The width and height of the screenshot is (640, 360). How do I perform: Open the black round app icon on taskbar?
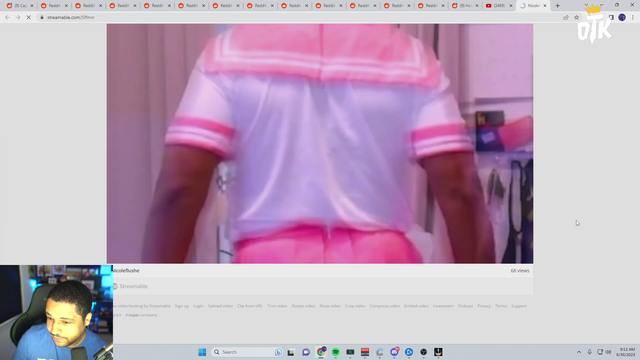424,352
